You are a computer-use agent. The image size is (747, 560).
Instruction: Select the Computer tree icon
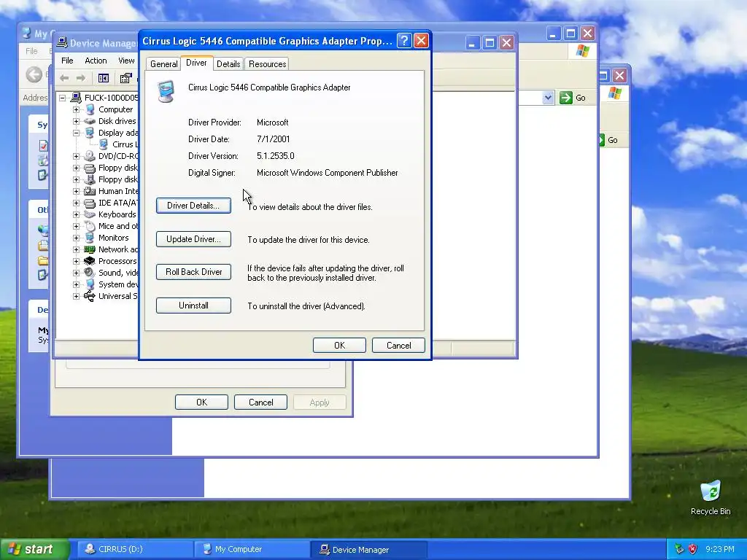tap(90, 109)
